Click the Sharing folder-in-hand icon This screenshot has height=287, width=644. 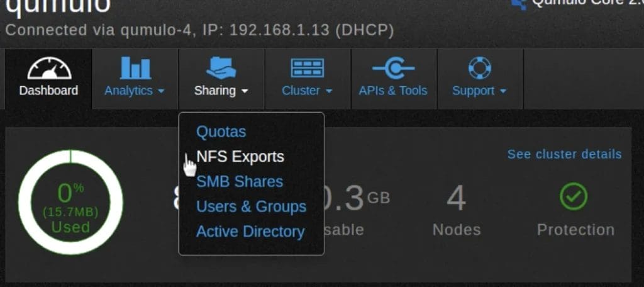221,67
